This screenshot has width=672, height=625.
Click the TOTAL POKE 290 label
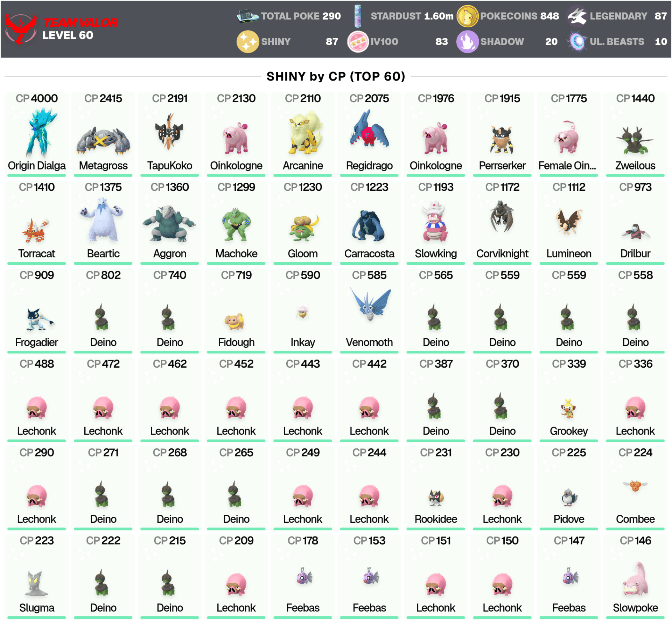point(301,16)
